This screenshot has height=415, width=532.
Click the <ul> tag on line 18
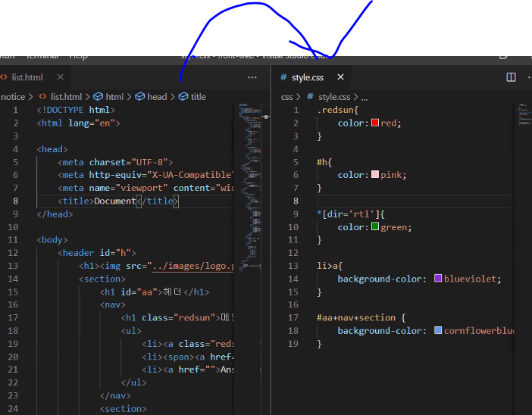(131, 331)
